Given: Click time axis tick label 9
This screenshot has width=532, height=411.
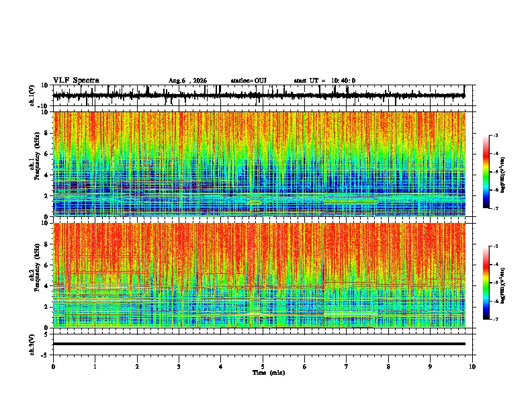Looking at the screenshot, I should click(430, 367).
